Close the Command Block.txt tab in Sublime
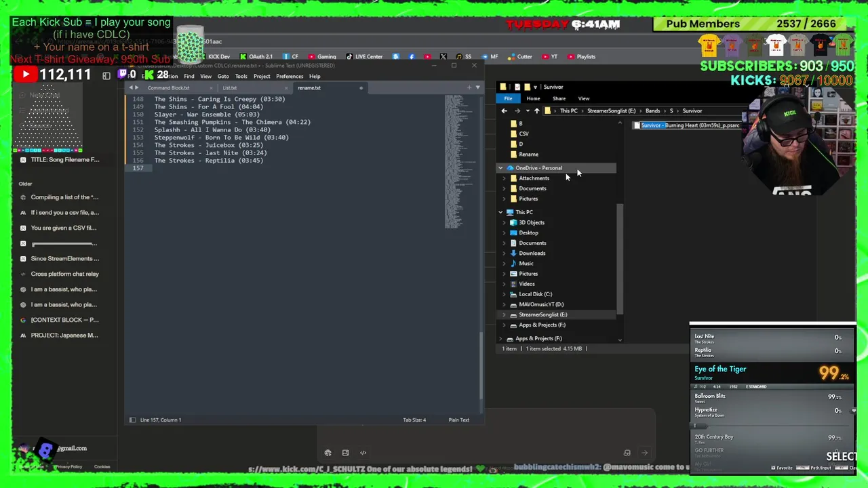This screenshot has height=488, width=868. tap(211, 88)
